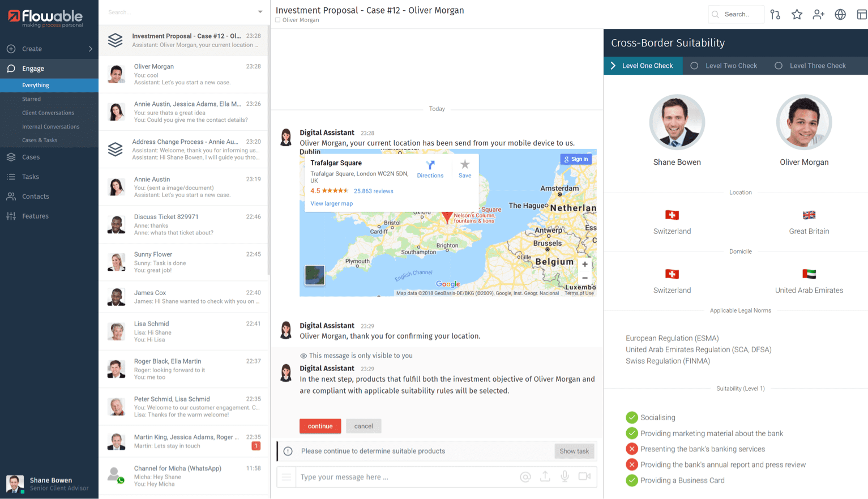Image resolution: width=868 pixels, height=499 pixels.
Task: Click the mention @ icon
Action: [x=525, y=477]
